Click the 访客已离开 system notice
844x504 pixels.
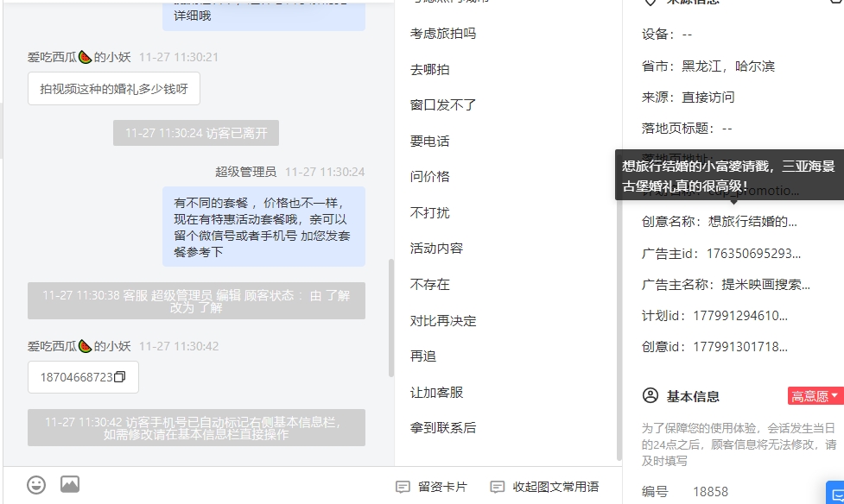coord(196,133)
